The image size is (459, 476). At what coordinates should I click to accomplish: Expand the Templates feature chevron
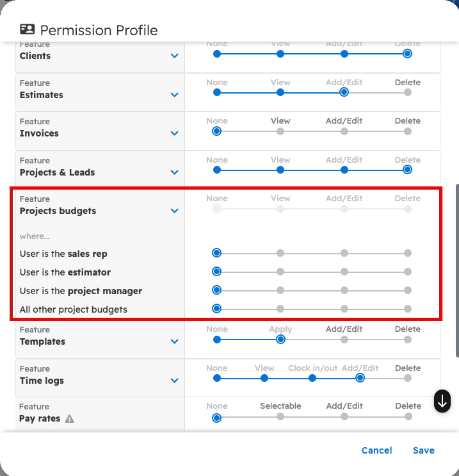tap(174, 341)
